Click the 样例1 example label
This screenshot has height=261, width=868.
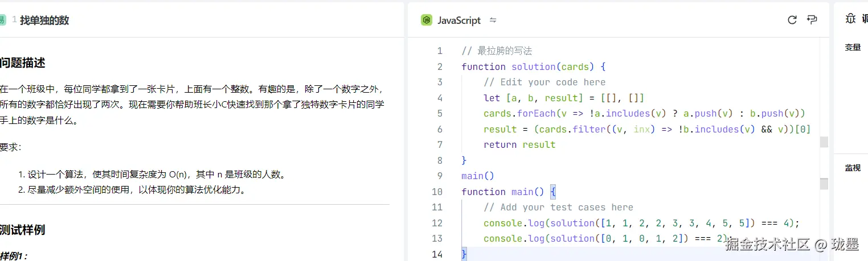(14, 256)
